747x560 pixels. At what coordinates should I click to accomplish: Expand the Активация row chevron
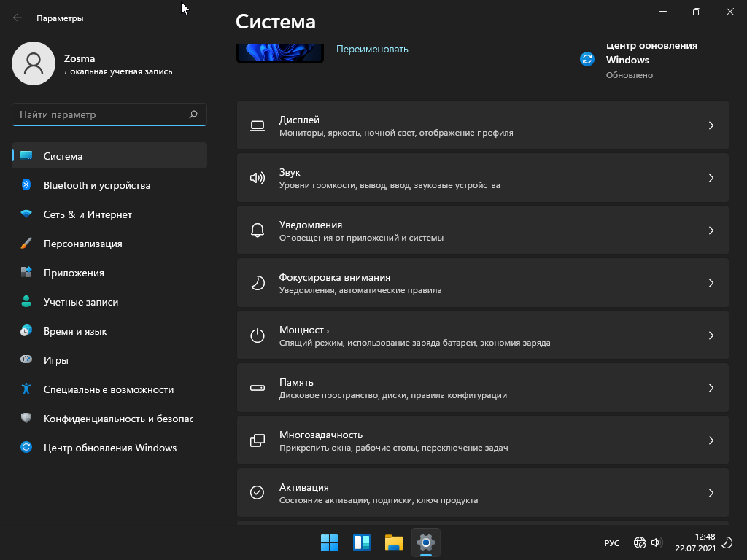click(711, 493)
